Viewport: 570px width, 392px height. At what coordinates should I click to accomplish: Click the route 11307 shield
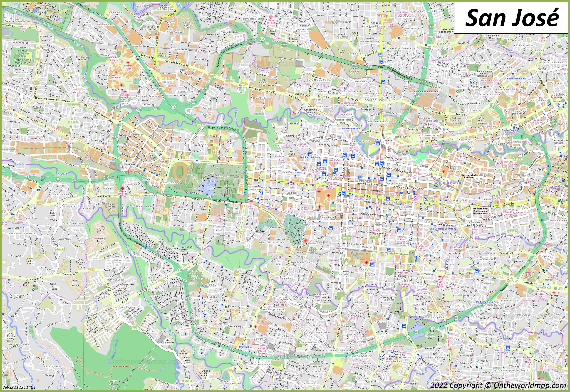382,16
